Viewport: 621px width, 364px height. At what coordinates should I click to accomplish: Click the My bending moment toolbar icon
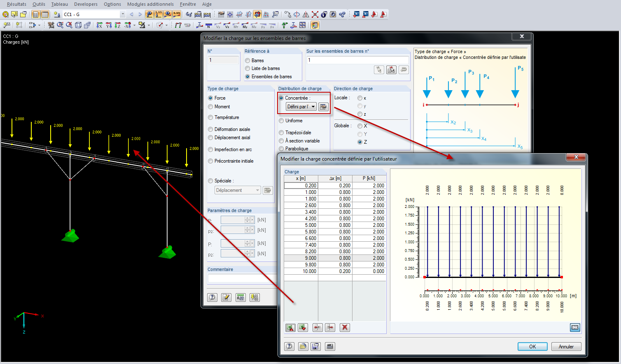tap(245, 25)
